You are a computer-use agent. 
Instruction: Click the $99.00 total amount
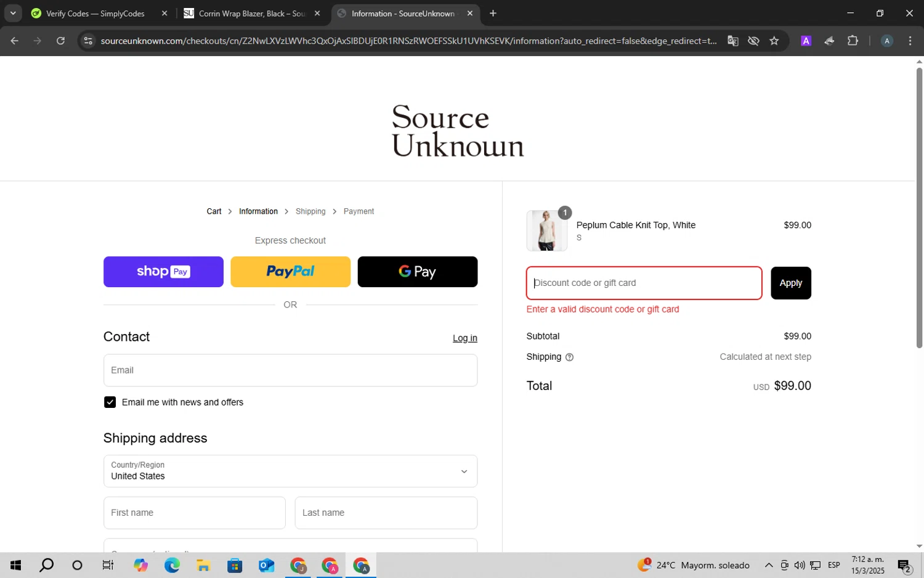click(x=792, y=386)
